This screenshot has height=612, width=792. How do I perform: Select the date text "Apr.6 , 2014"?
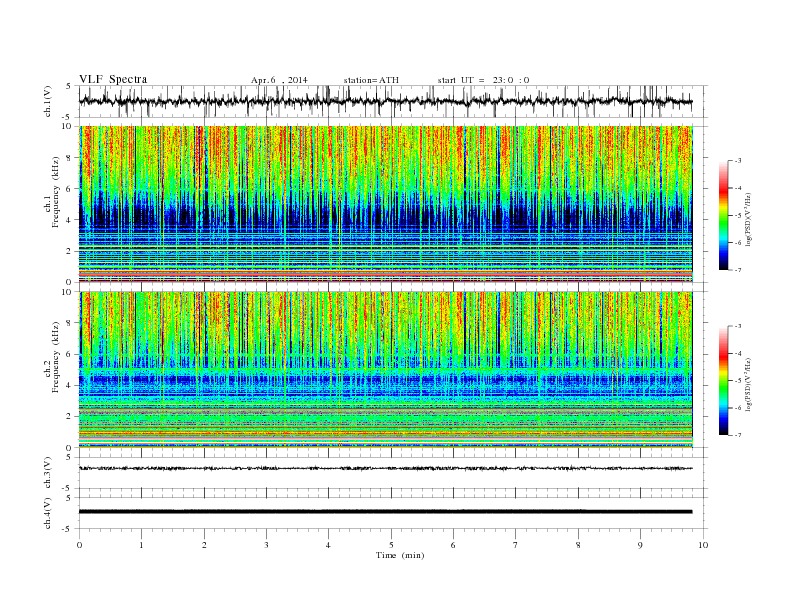[x=279, y=80]
